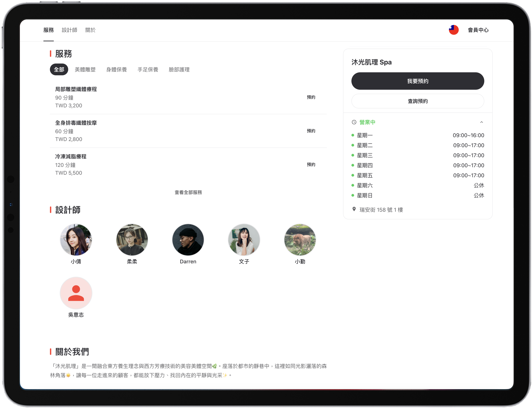532x409 pixels.
Task: Click the TWD 5,500 price
Action: pyautogui.click(x=69, y=173)
